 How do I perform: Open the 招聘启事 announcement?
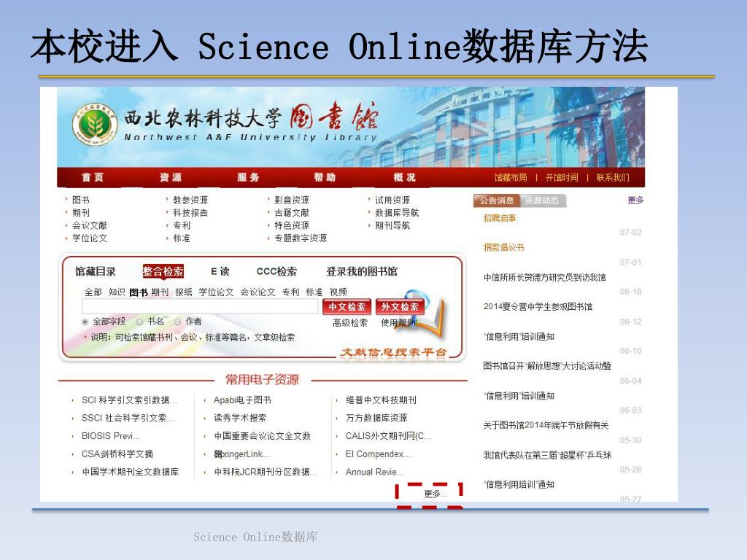click(x=500, y=218)
